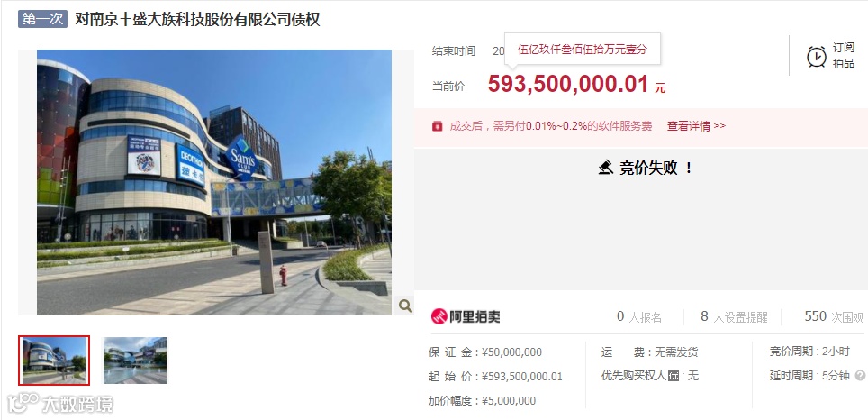This screenshot has height=420, width=868.
Task: Click the 8 人设置提醒 reminder count
Action: [734, 317]
